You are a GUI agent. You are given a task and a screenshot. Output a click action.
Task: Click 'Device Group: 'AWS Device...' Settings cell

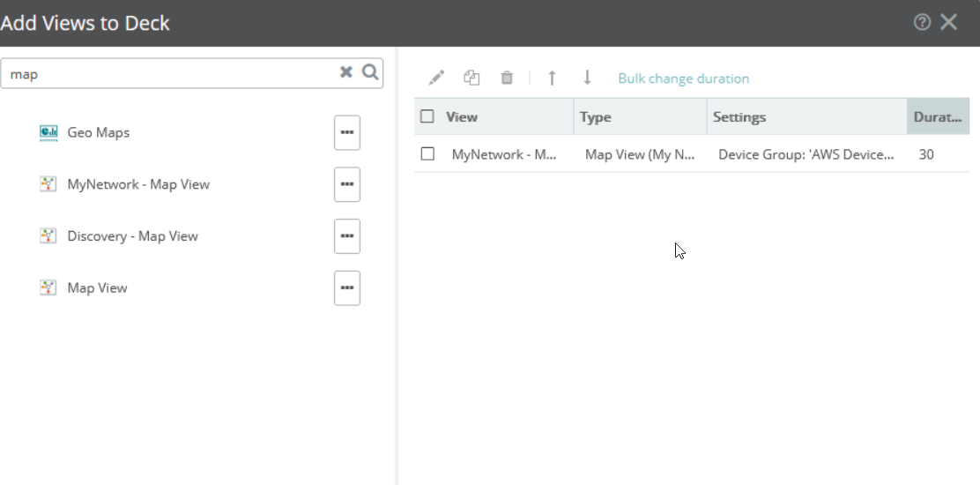(806, 154)
